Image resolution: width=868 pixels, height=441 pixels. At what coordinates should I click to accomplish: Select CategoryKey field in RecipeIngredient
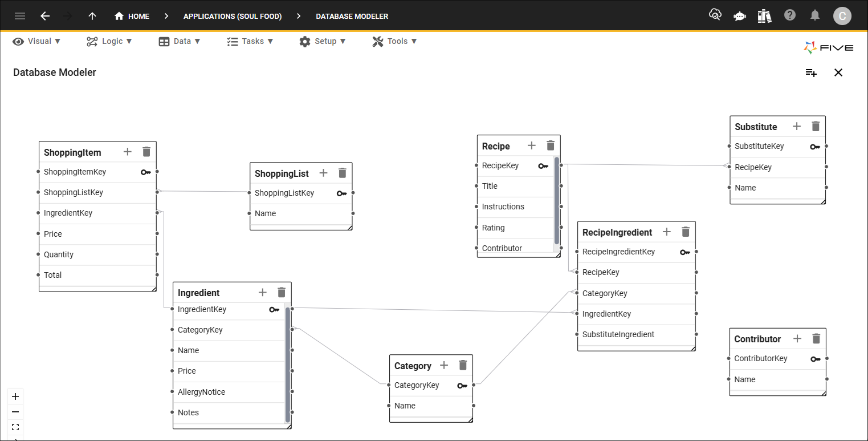pos(637,293)
